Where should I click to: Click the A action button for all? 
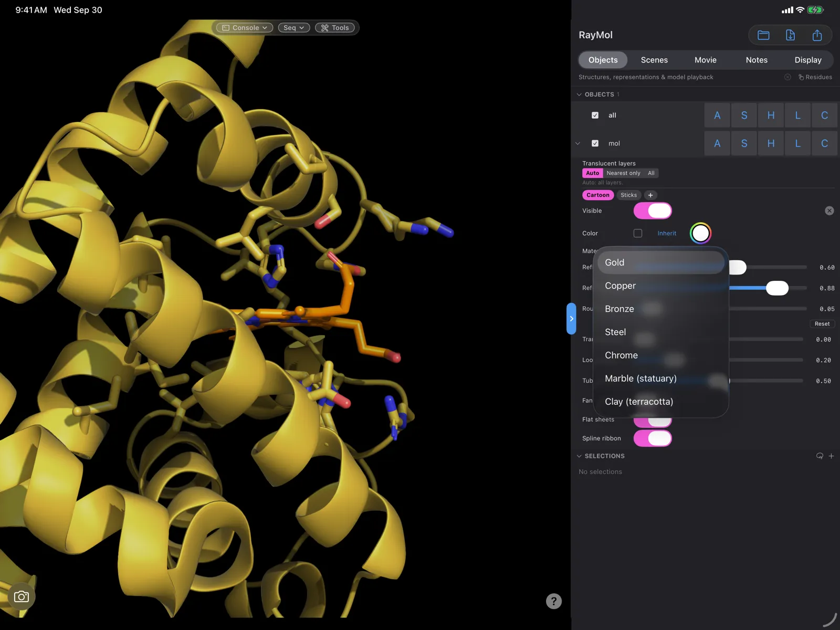[717, 115]
